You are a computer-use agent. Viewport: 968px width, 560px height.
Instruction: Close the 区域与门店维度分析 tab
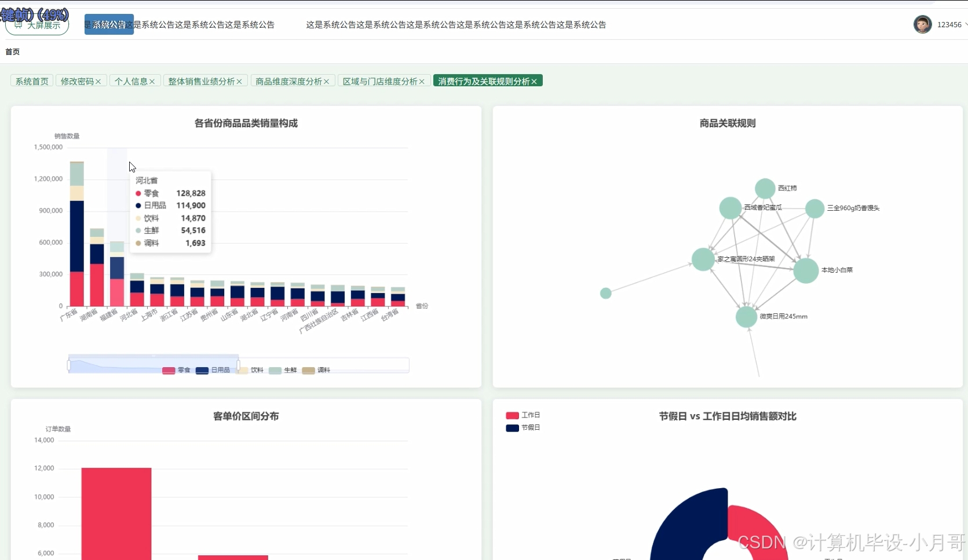coord(422,82)
